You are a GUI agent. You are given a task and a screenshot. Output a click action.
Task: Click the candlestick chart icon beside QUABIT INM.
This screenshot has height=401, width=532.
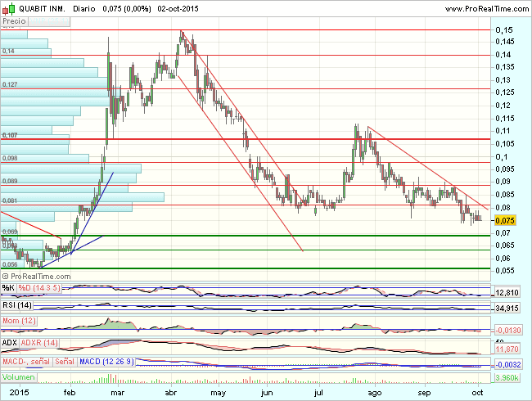pos(8,9)
